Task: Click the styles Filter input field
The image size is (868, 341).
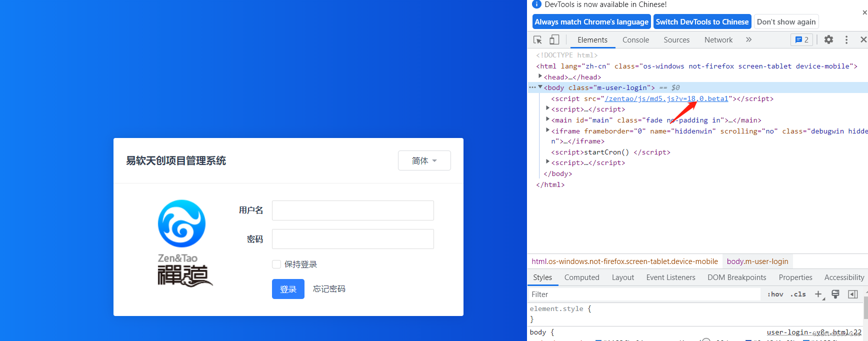Action: (x=644, y=294)
